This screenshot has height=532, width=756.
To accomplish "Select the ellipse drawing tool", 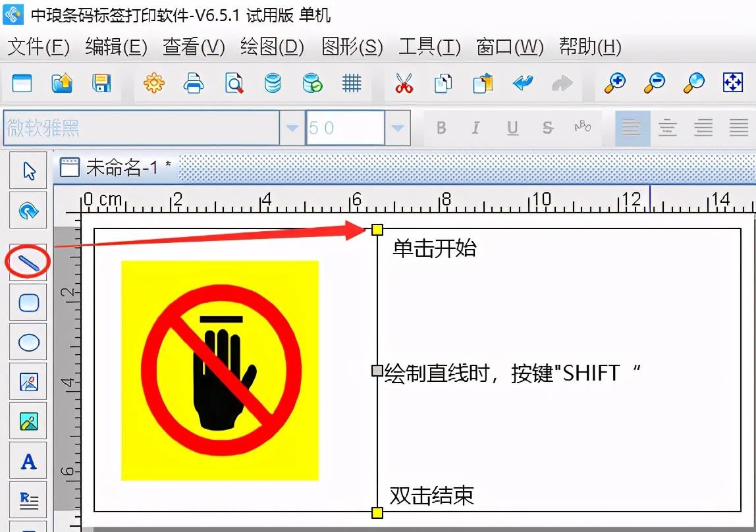I will (x=28, y=342).
